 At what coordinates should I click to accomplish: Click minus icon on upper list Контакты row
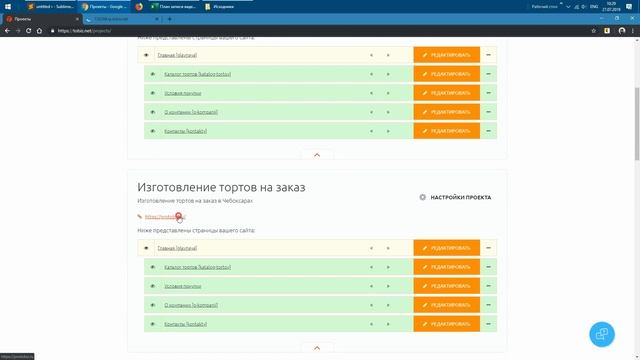pyautogui.click(x=488, y=131)
